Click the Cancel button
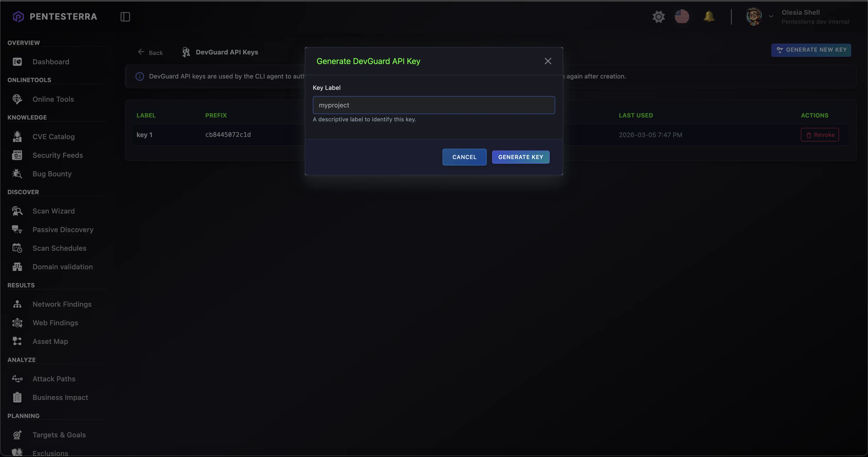The height and width of the screenshot is (457, 868). pos(464,157)
